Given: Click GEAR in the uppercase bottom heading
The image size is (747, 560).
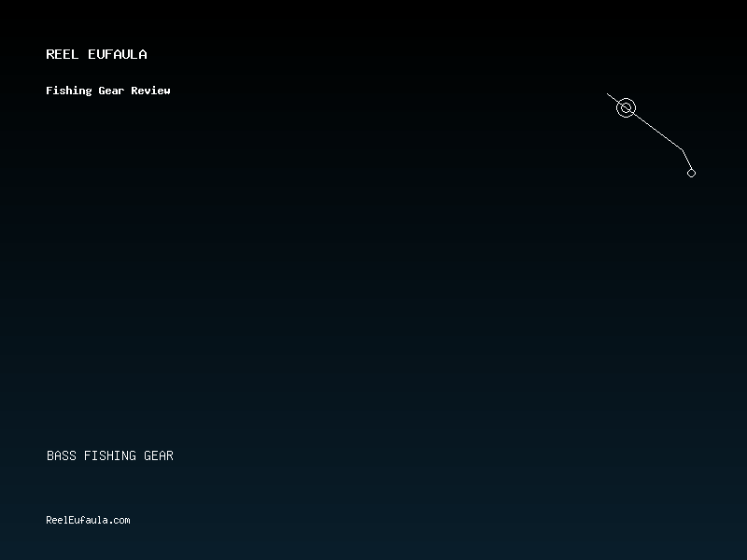Looking at the screenshot, I should coord(159,456).
